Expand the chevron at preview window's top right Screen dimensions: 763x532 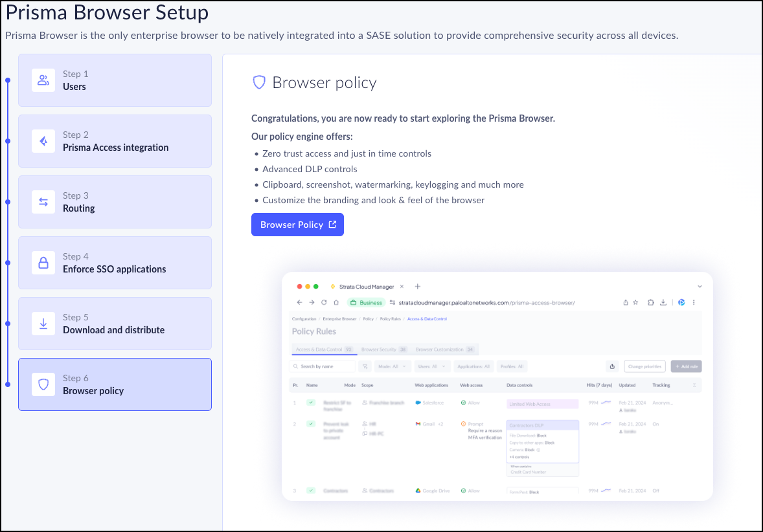pyautogui.click(x=700, y=286)
